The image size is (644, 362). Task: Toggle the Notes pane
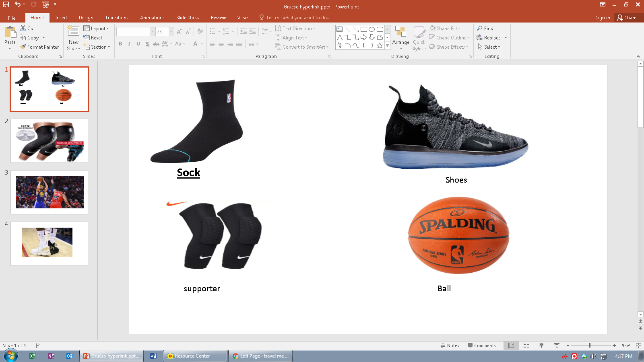click(450, 346)
